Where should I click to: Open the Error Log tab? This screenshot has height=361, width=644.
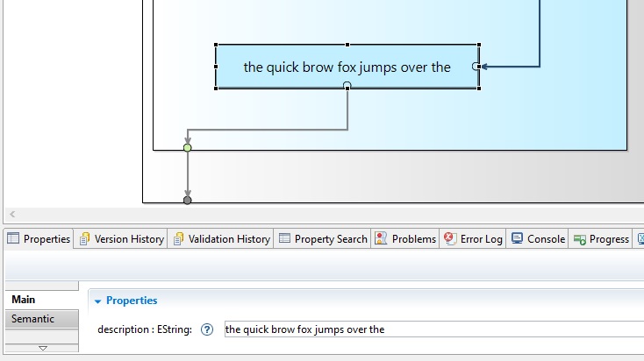[x=473, y=238]
